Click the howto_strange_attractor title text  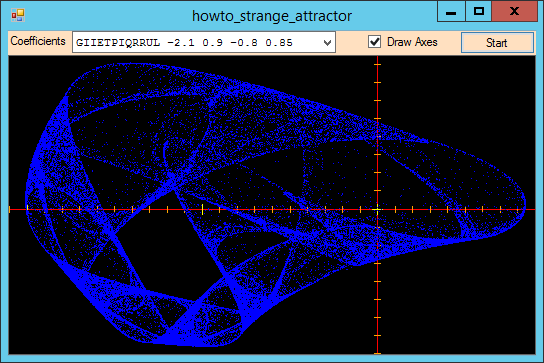pyautogui.click(x=272, y=16)
